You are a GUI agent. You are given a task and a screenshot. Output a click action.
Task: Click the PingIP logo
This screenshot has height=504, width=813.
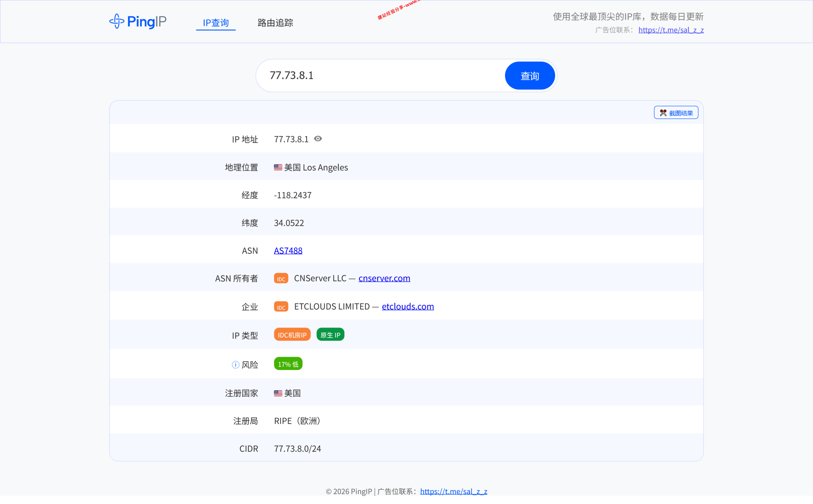138,22
